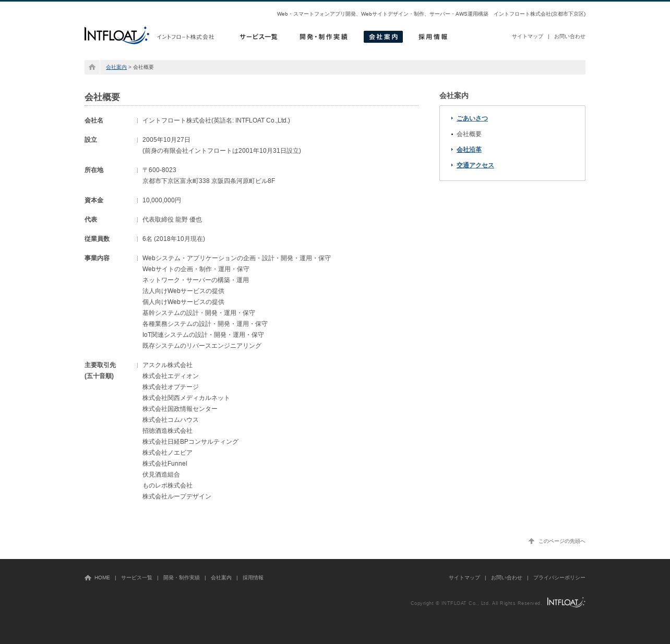670x644 pixels.
Task: Click the footer copyright notice
Action: [x=476, y=603]
